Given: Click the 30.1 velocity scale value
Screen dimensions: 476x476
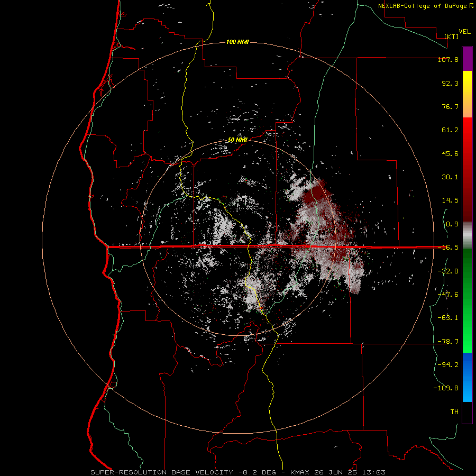Looking at the screenshot, I should [450, 177].
